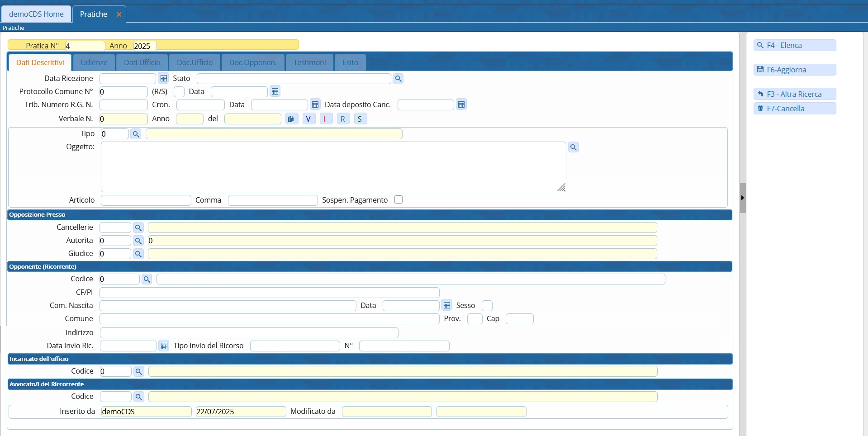
Task: Open the Oggetto lookup search
Action: (x=573, y=147)
